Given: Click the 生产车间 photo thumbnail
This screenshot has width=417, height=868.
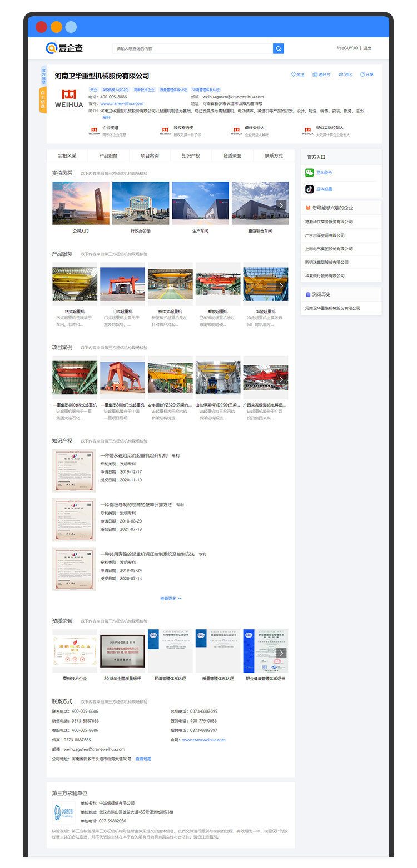Looking at the screenshot, I should [x=201, y=203].
